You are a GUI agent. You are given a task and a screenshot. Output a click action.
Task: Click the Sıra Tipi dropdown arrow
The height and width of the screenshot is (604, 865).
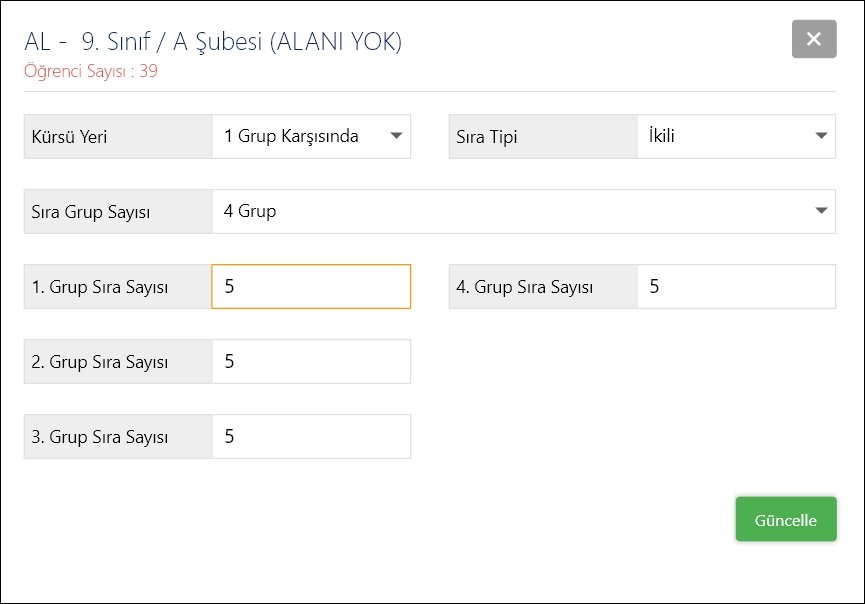pyautogui.click(x=822, y=136)
